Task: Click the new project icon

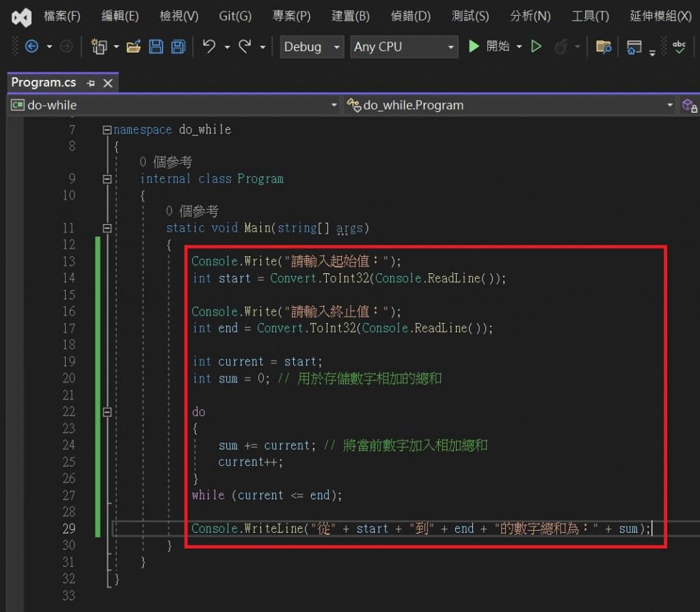Action: click(99, 46)
